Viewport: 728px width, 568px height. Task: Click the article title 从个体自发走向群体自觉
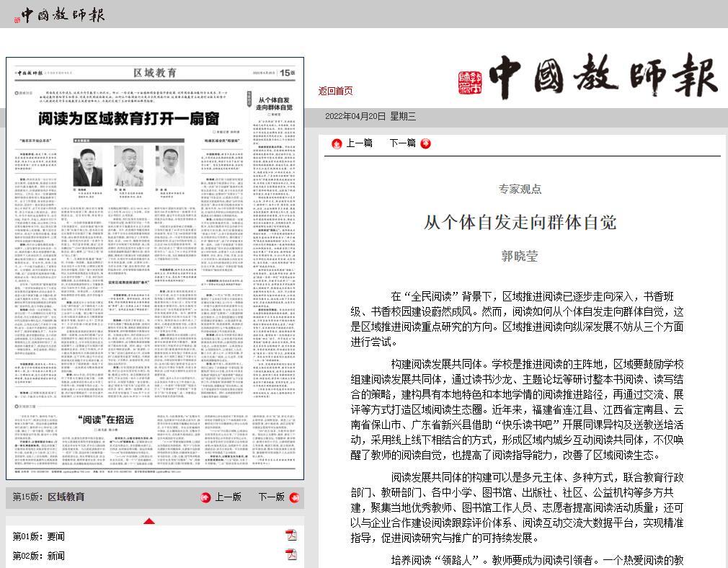[520, 223]
